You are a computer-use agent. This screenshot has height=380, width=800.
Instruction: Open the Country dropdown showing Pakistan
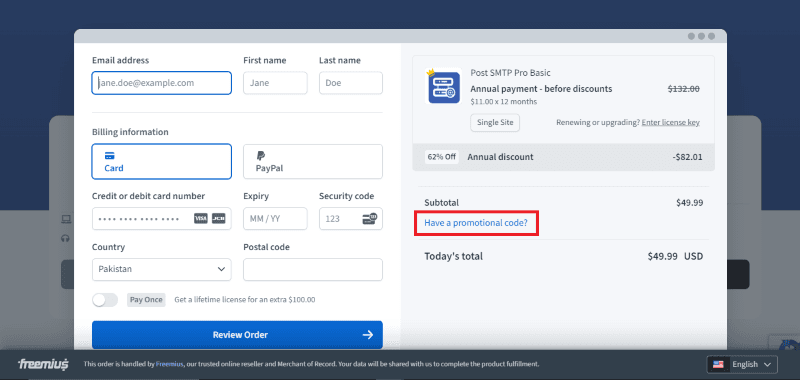pos(161,269)
